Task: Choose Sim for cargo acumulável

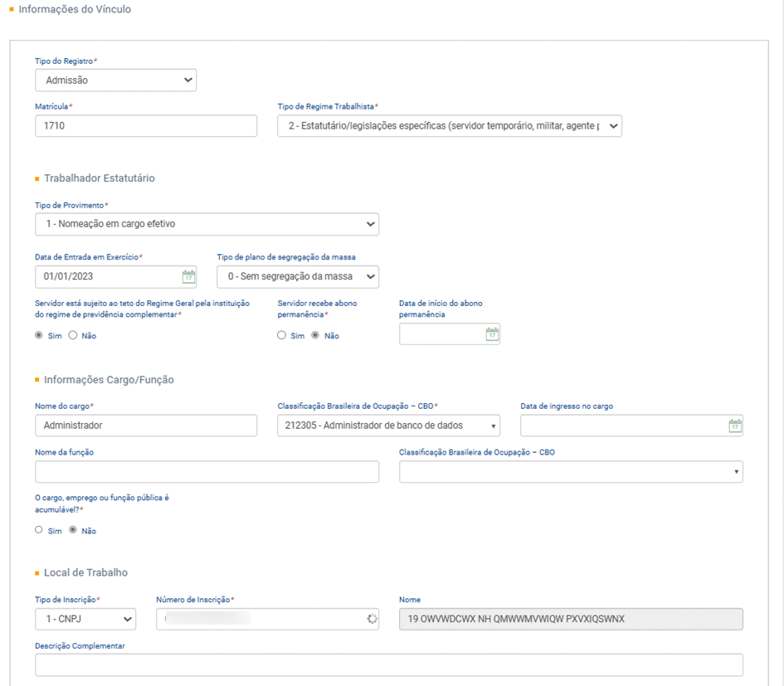Action: coord(39,530)
